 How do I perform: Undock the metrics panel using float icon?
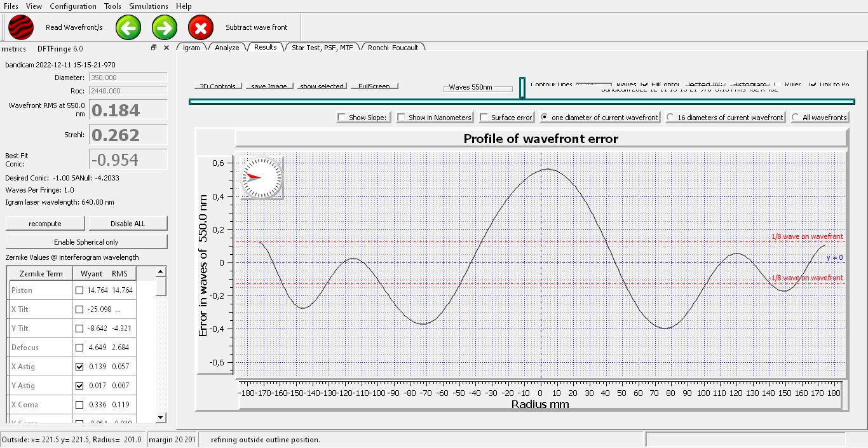154,48
